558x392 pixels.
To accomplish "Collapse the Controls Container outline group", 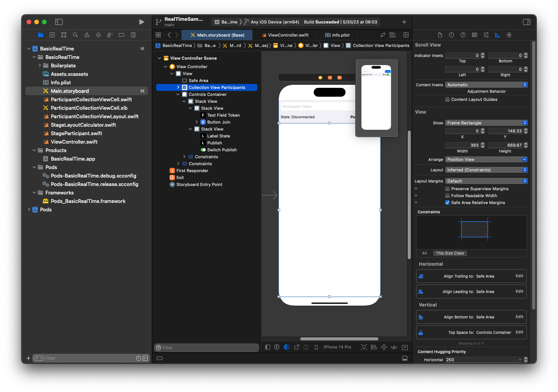I will pyautogui.click(x=178, y=94).
